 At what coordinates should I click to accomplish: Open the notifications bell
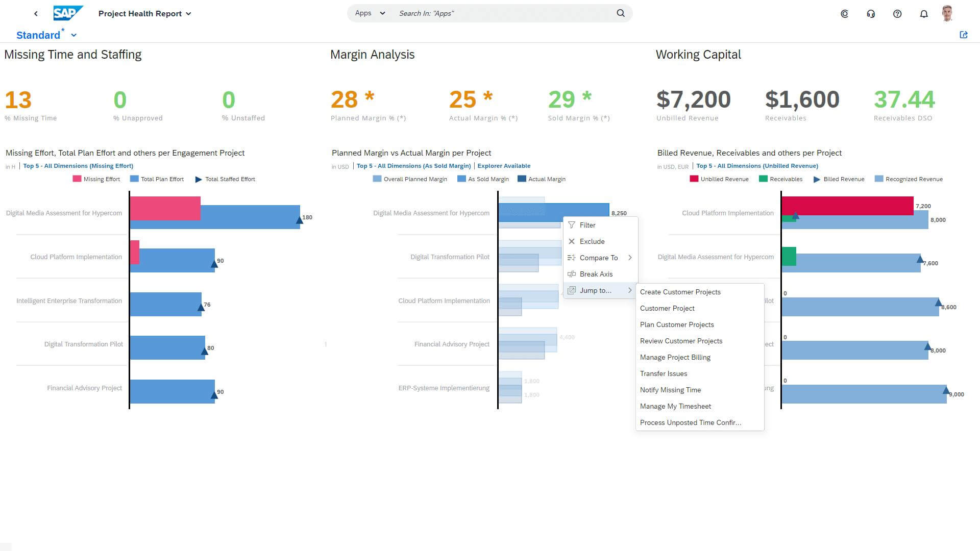pyautogui.click(x=924, y=13)
